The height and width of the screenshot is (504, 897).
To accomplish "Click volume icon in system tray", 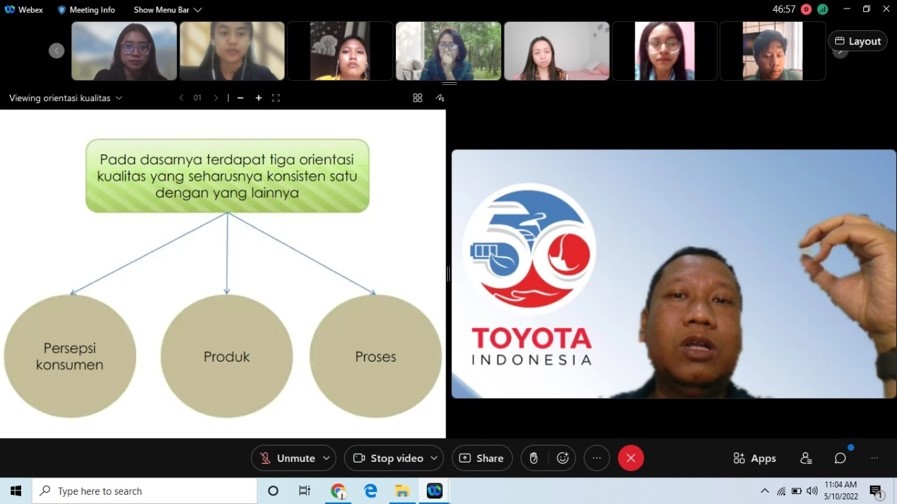I will 812,491.
